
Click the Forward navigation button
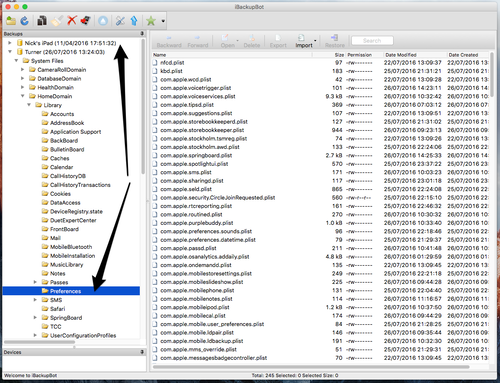point(198,42)
